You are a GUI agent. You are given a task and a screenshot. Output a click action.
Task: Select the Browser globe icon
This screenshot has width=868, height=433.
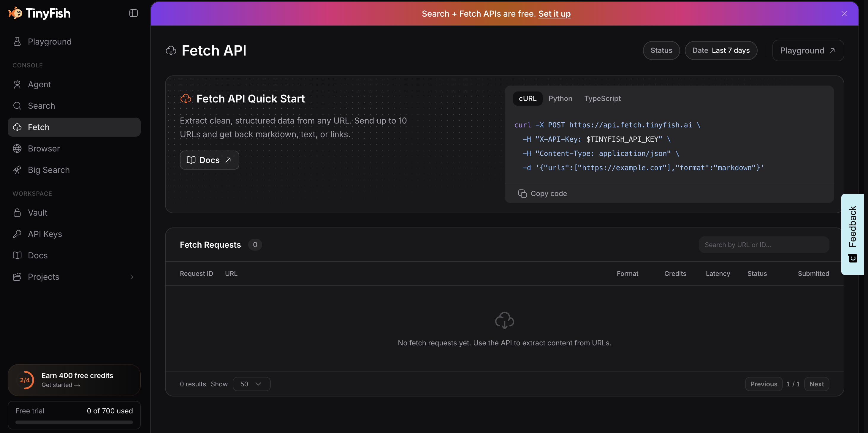tap(17, 148)
